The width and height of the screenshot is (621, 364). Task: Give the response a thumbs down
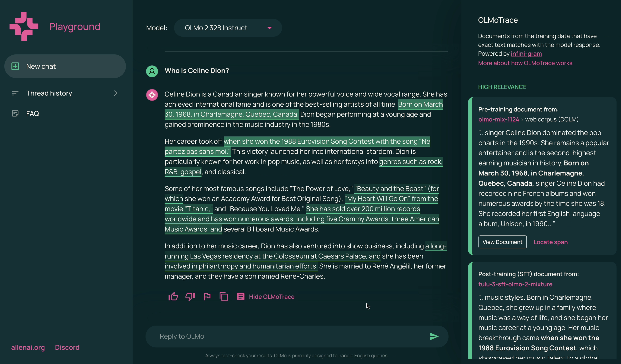click(x=190, y=296)
